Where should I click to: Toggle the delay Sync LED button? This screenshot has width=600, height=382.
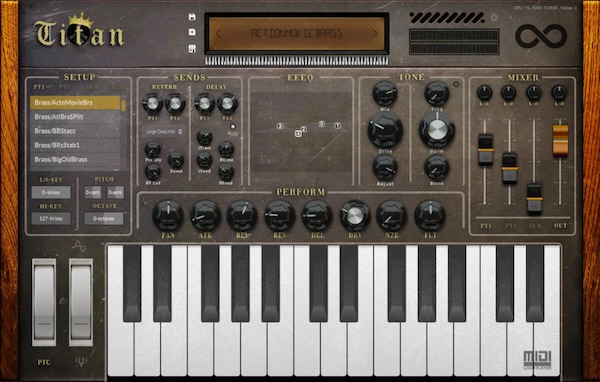pos(233,126)
